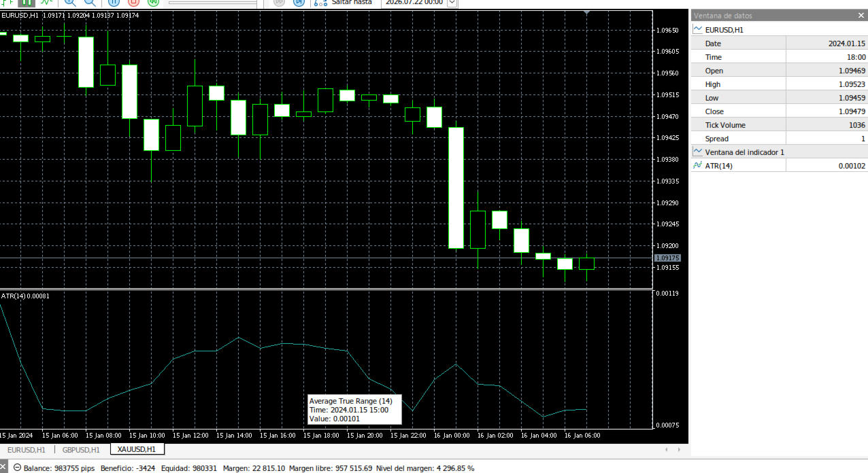Screen dimensions: 868x473
Task: Click Margen libre: 957 515.69 status entry
Action: (330, 468)
